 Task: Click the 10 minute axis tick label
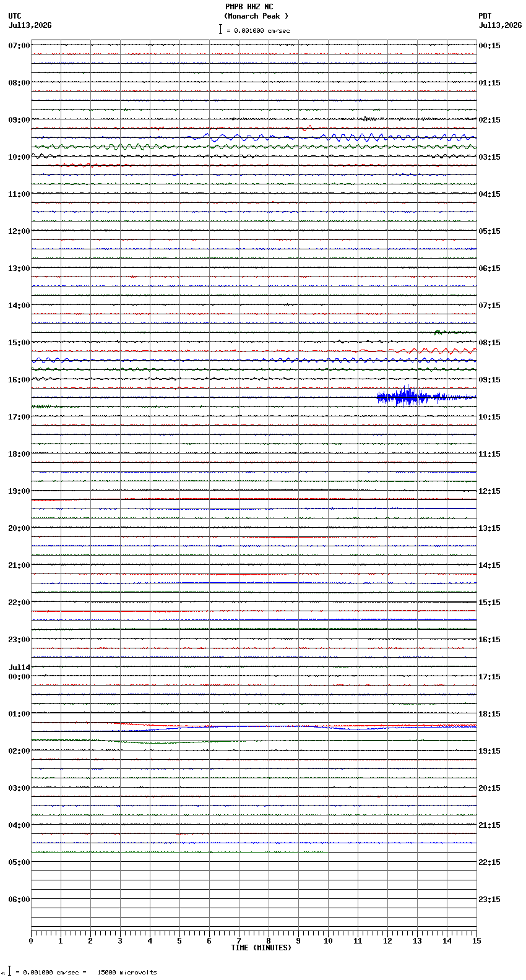(328, 941)
